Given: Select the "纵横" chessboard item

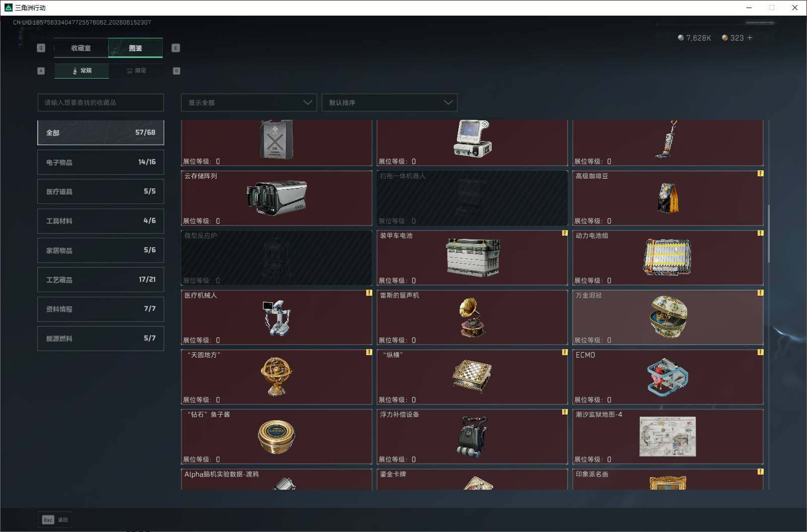Looking at the screenshot, I should coord(472,377).
